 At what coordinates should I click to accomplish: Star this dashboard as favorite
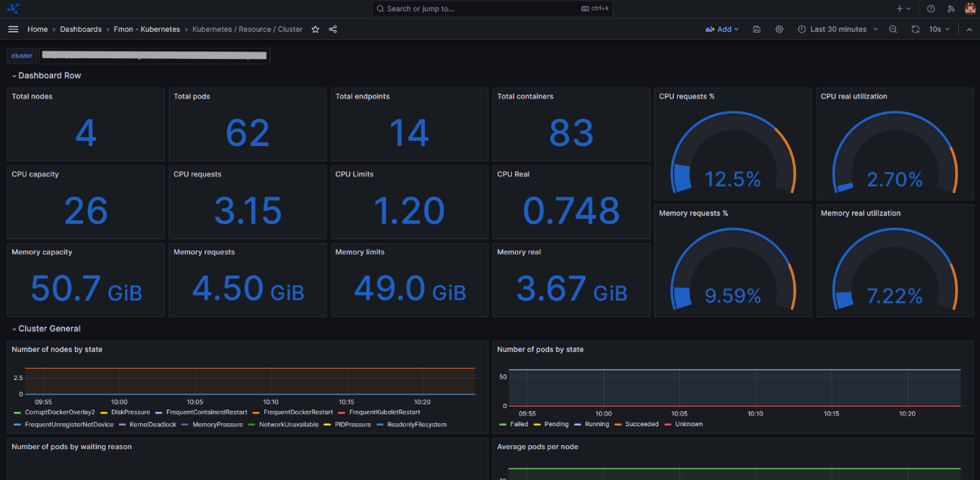[315, 30]
